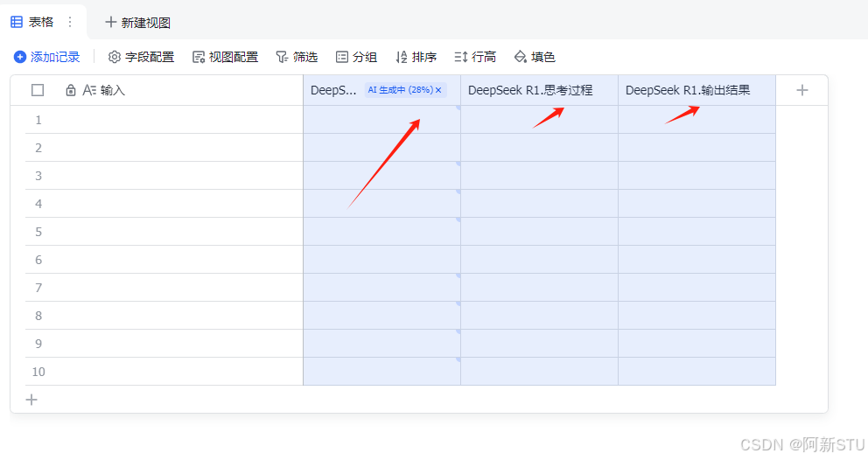Click 新建视图 to create a view
This screenshot has height=460, width=868.
(138, 23)
